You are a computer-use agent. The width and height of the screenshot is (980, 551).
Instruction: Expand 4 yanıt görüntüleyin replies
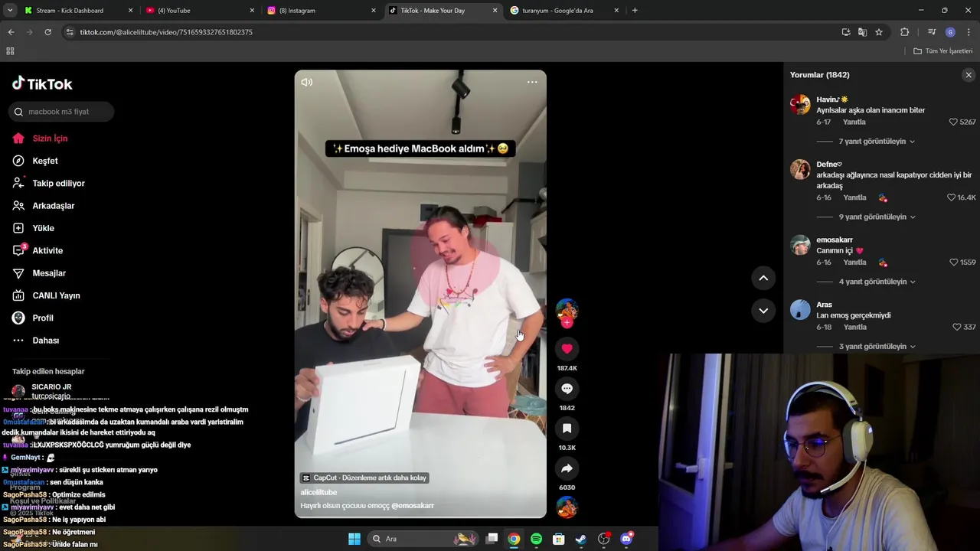pos(877,282)
